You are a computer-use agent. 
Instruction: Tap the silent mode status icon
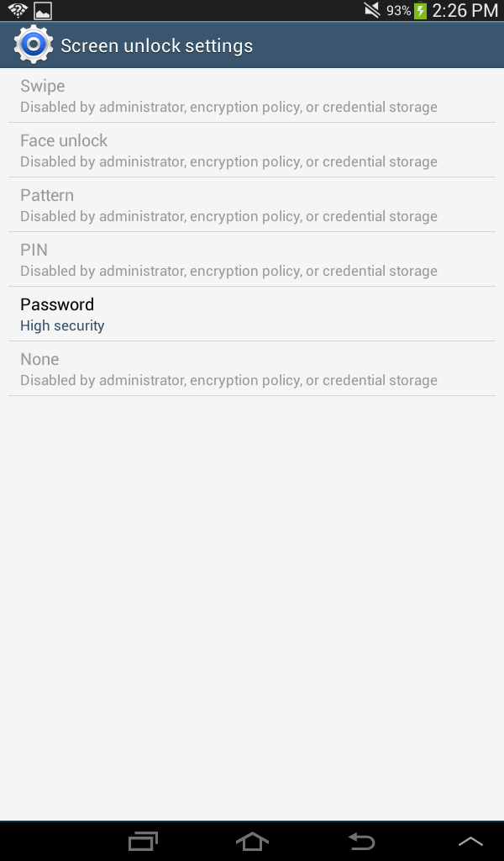coord(372,11)
